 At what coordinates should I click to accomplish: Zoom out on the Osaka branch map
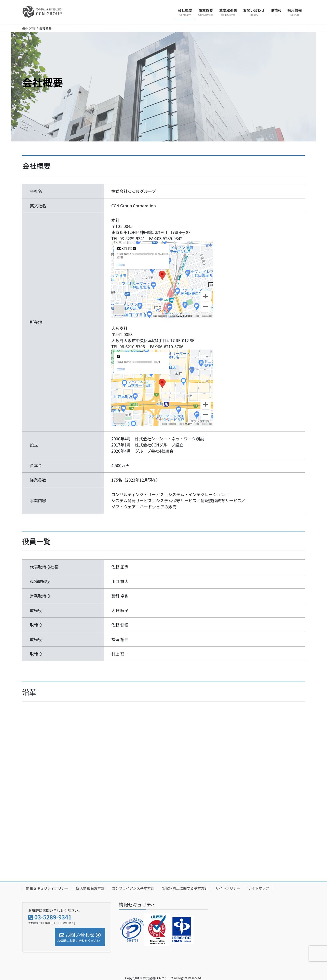[205, 414]
